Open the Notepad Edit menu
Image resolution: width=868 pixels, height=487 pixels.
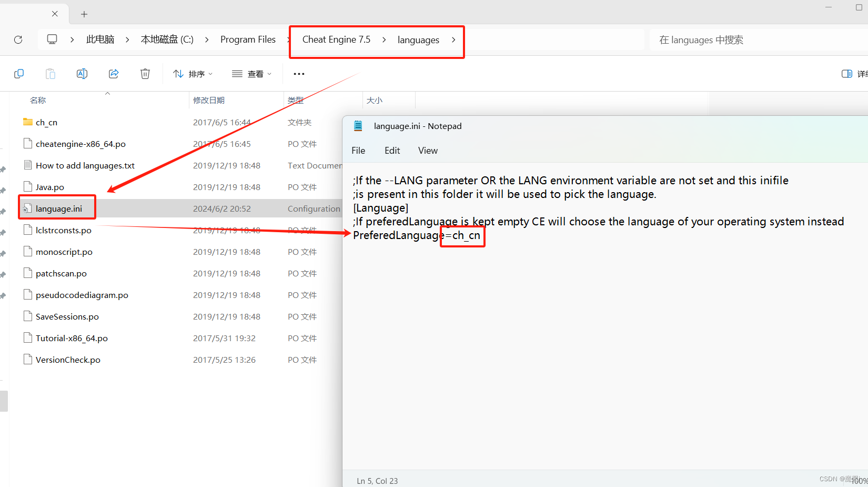click(392, 151)
